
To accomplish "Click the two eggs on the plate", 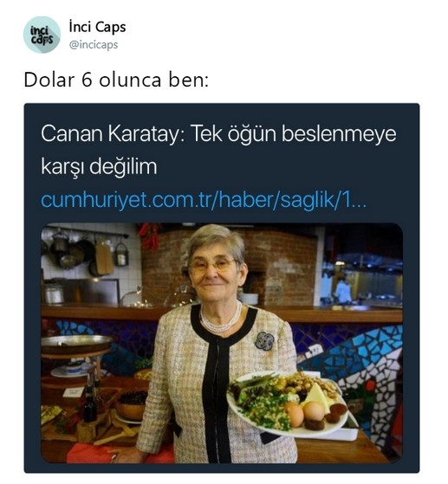I will coord(304,413).
